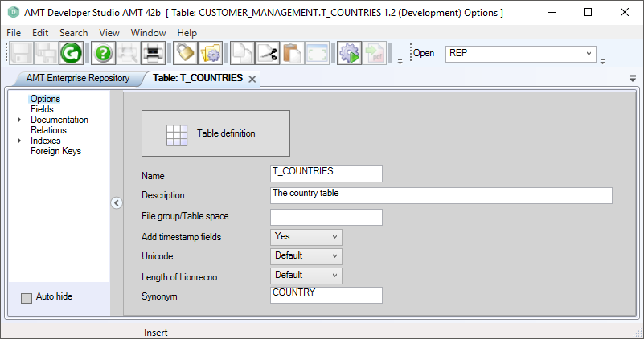
Task: Open the Help menu
Action: 187,33
